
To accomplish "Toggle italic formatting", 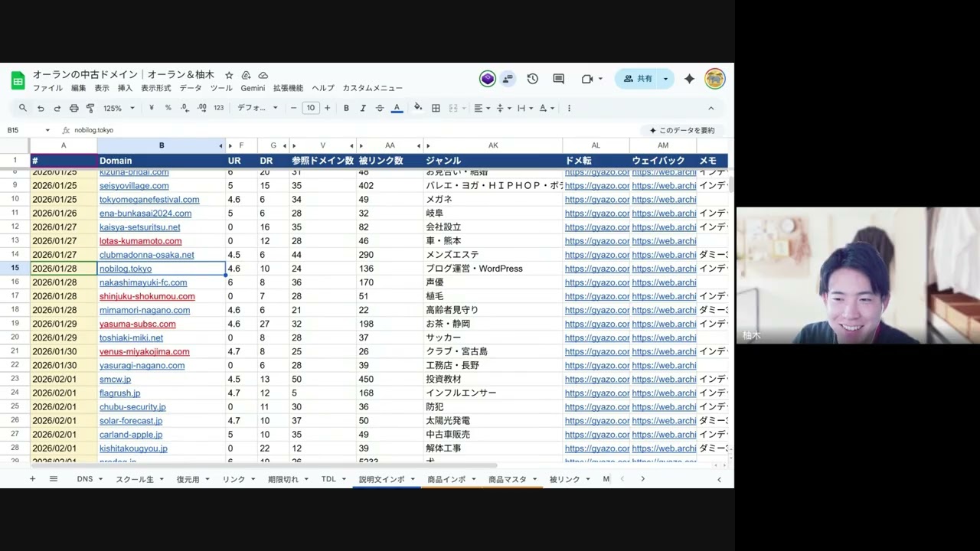I will tap(363, 108).
